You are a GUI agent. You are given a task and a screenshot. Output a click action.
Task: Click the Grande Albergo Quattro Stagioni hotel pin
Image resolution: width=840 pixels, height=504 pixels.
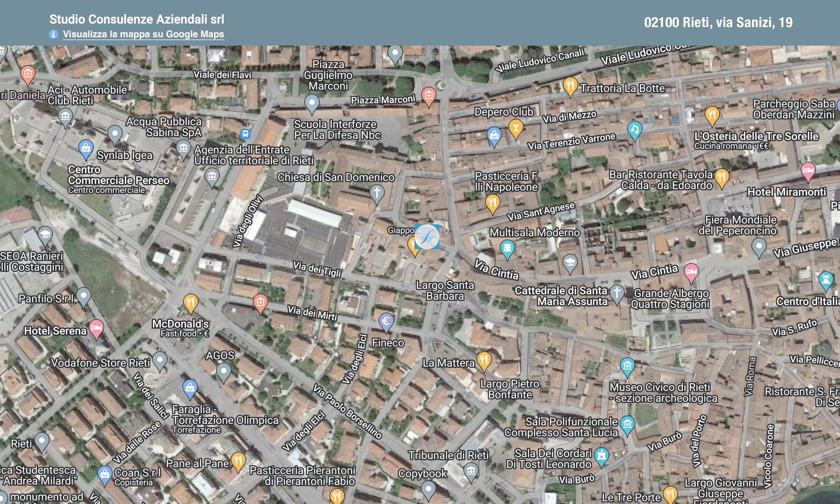691,273
